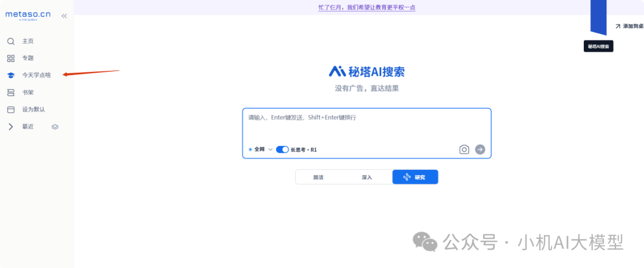Click the 秘塔AI搜索 logo above the search box

click(x=367, y=71)
